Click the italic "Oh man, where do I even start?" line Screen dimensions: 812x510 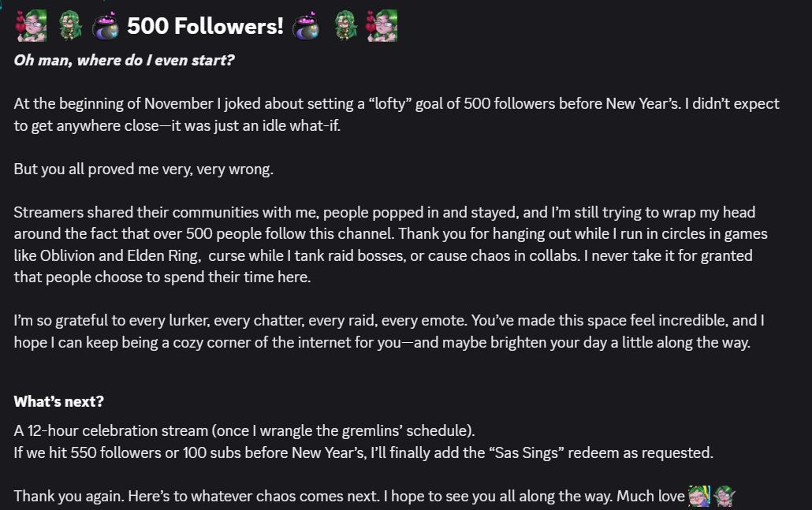(124, 60)
